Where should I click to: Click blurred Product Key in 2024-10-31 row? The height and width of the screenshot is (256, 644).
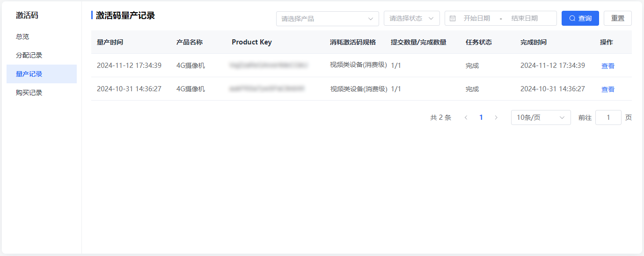tap(267, 88)
